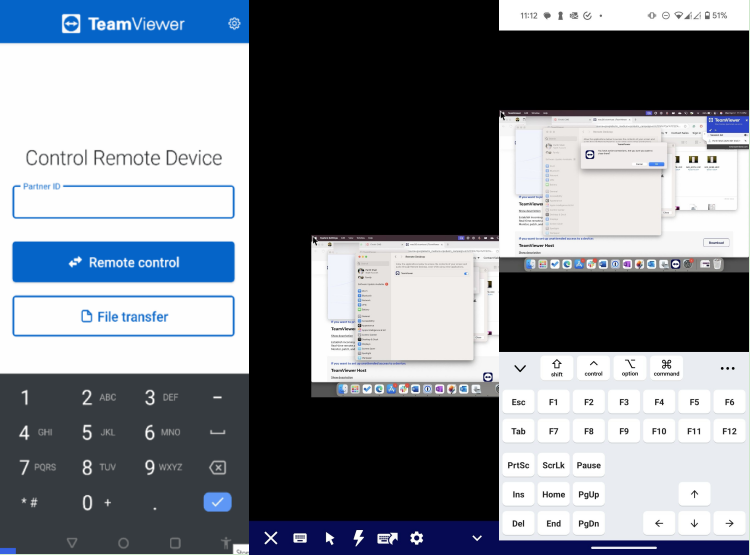Tap the PrtSc key
Image resolution: width=750 pixels, height=555 pixels.
pyautogui.click(x=518, y=465)
